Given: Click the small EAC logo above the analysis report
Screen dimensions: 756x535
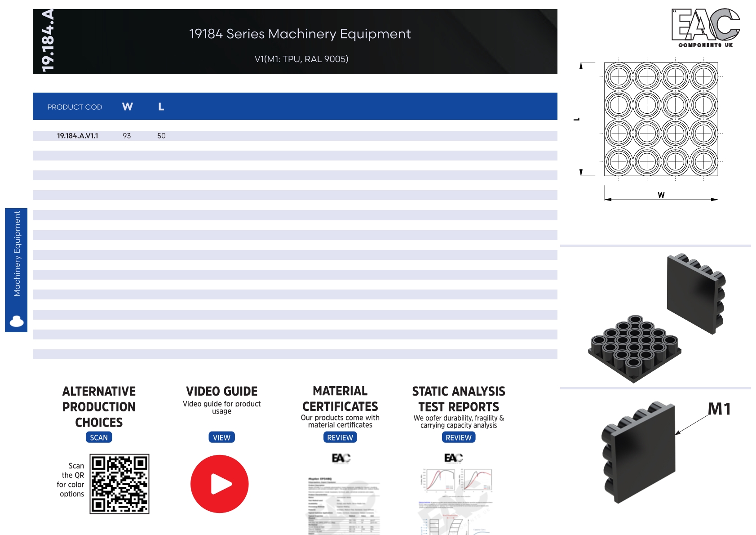Looking at the screenshot, I should click(453, 458).
